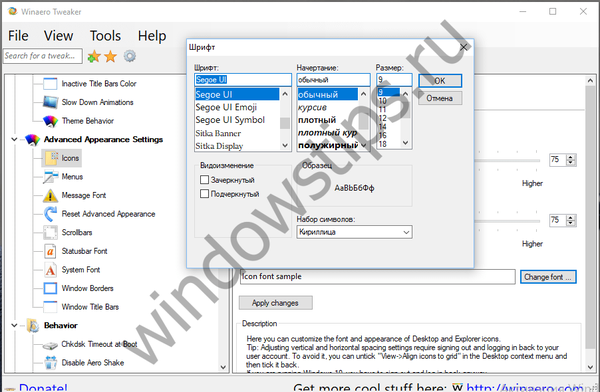This screenshot has width=600, height=392.
Task: Click the Change font button
Action: (x=548, y=277)
